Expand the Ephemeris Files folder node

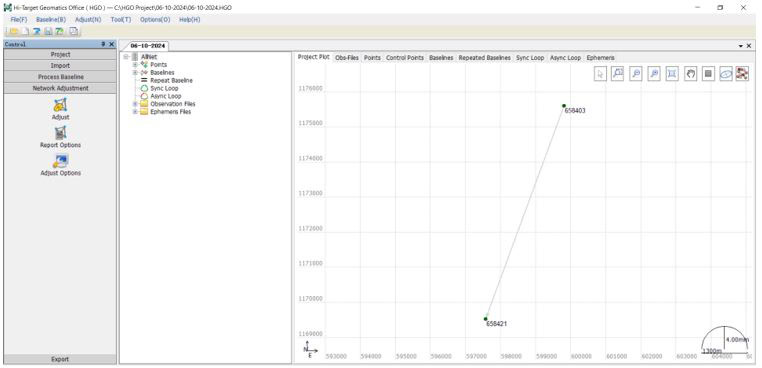pos(135,111)
